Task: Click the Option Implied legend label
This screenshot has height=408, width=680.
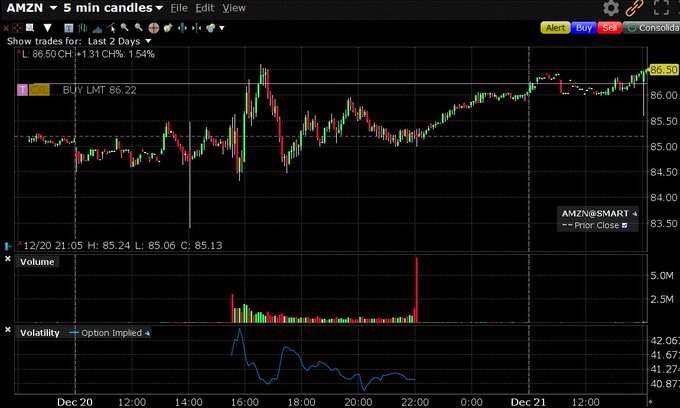Action: coord(111,333)
